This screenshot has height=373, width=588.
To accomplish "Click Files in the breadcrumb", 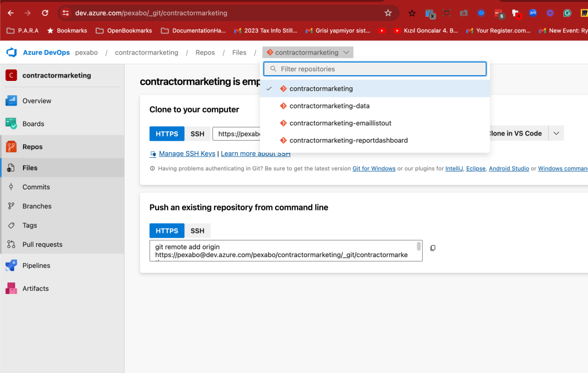I will pos(239,52).
